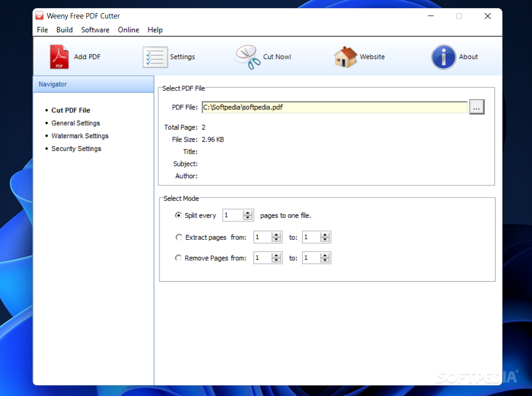This screenshot has width=532, height=396.
Task: Open the Software menu
Action: point(95,30)
